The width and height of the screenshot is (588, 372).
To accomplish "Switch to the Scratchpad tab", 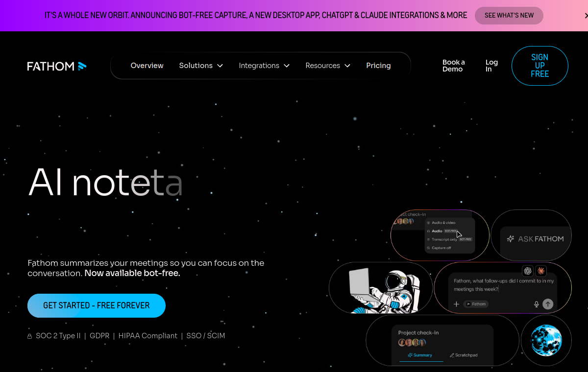I will [x=464, y=355].
